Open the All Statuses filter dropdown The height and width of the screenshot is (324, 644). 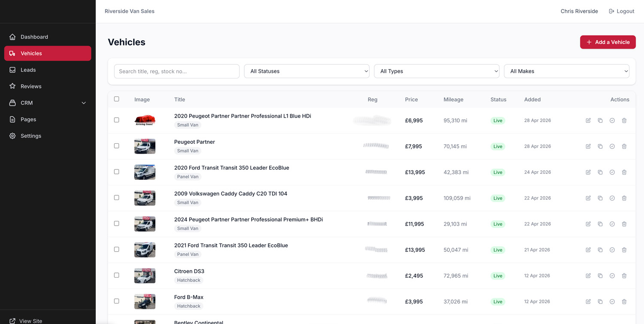pyautogui.click(x=307, y=71)
